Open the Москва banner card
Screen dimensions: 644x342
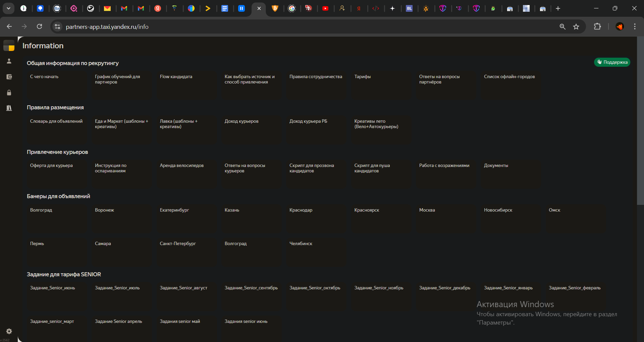click(445, 218)
